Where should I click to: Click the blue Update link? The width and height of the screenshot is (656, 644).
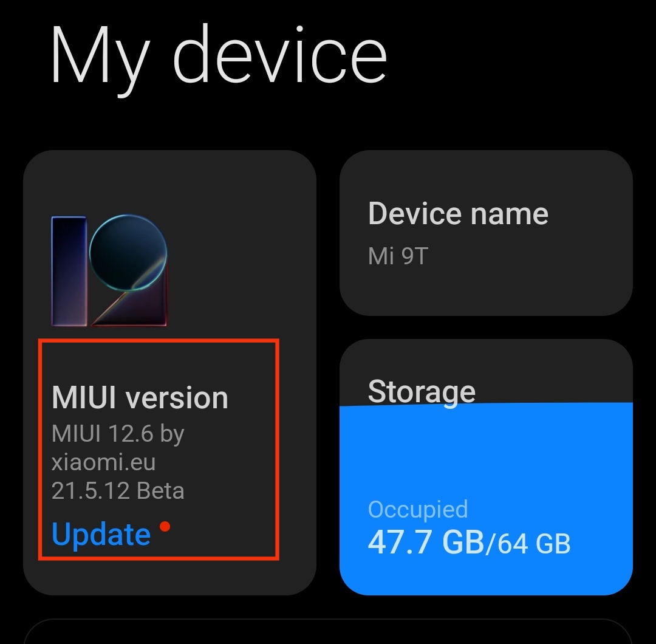point(101,535)
